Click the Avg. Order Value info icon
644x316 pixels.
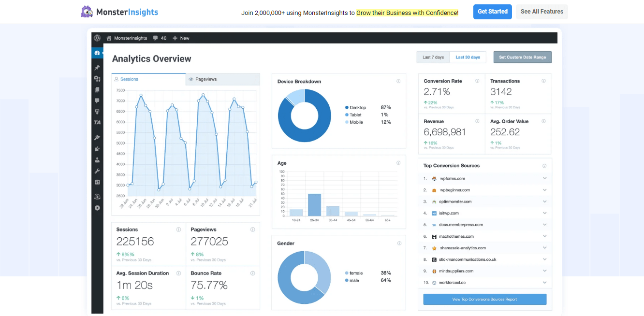click(543, 121)
